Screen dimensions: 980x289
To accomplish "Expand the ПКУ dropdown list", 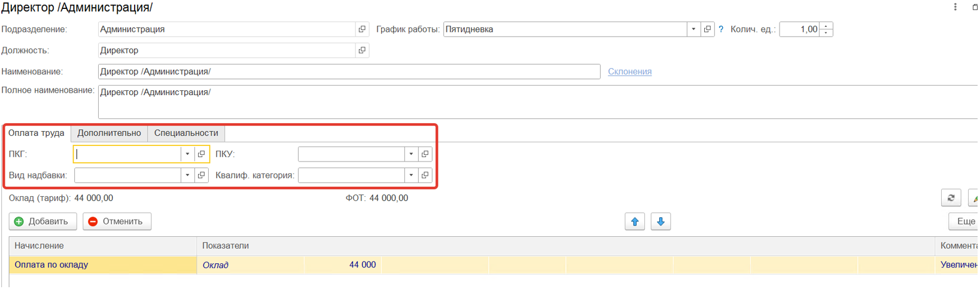I will tap(411, 154).
